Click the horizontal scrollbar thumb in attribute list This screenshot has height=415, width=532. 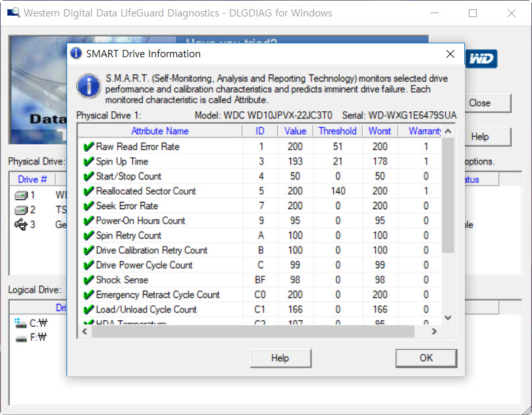(253, 331)
